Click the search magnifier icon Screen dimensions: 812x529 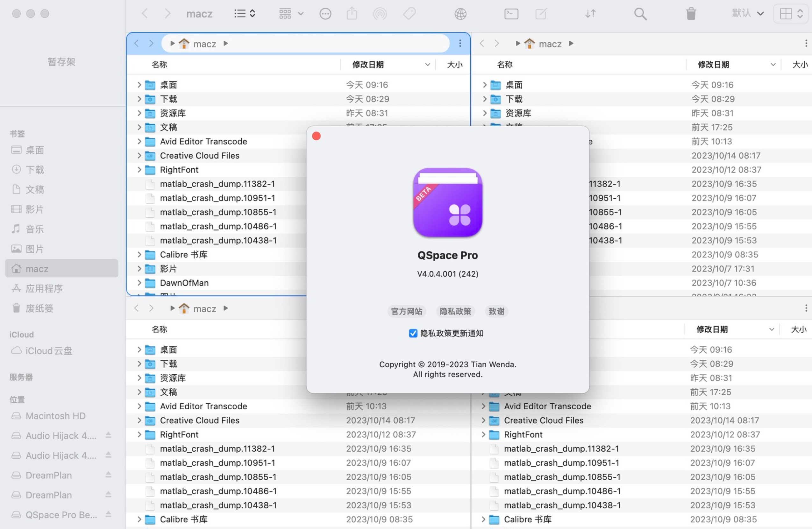640,14
